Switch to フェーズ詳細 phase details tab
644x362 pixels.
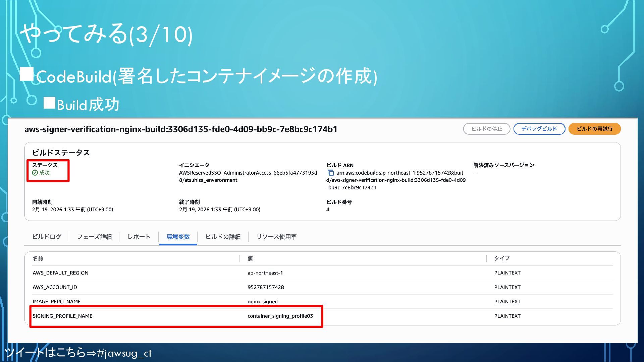click(x=94, y=237)
